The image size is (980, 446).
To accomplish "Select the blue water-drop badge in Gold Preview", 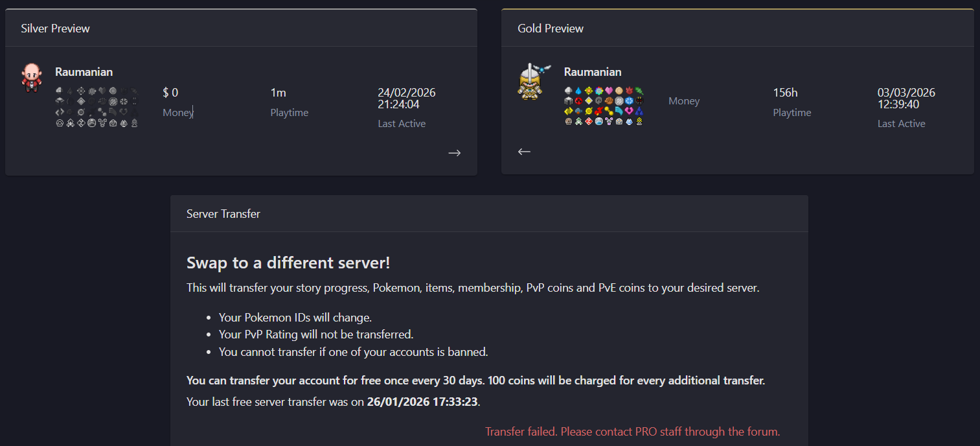I will click(578, 91).
